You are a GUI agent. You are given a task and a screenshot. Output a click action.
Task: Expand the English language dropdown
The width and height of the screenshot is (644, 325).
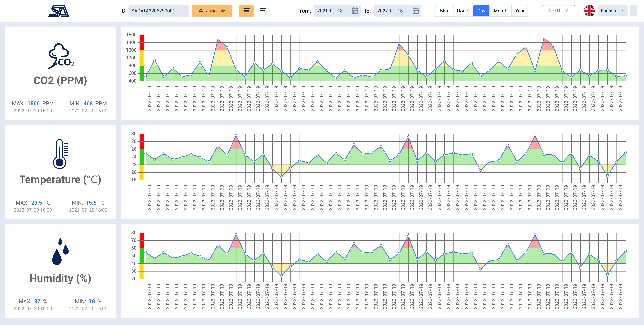click(x=612, y=11)
